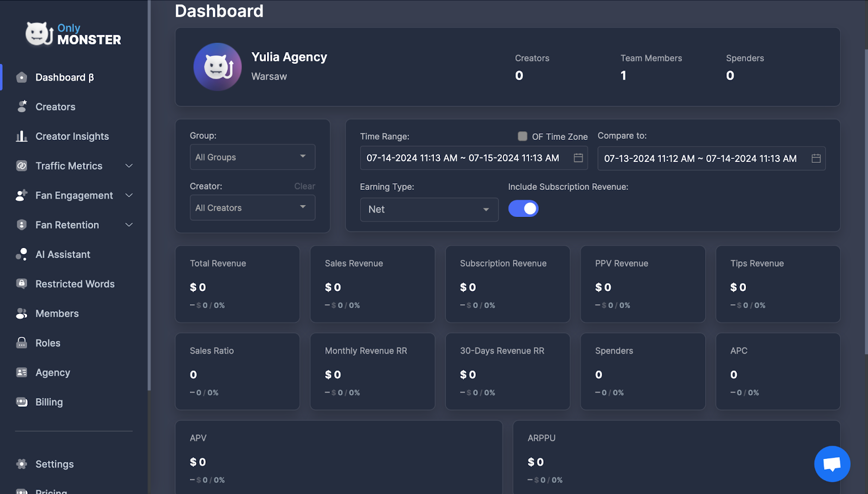868x494 pixels.
Task: Click the Team Members count
Action: 623,75
